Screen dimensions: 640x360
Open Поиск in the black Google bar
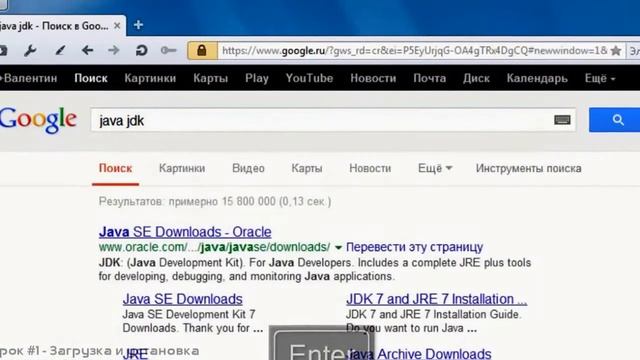point(91,78)
